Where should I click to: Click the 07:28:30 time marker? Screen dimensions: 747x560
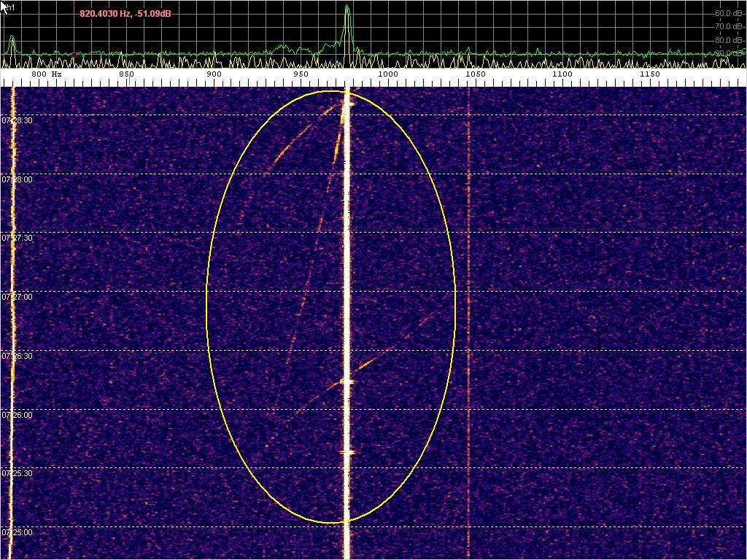click(x=17, y=120)
